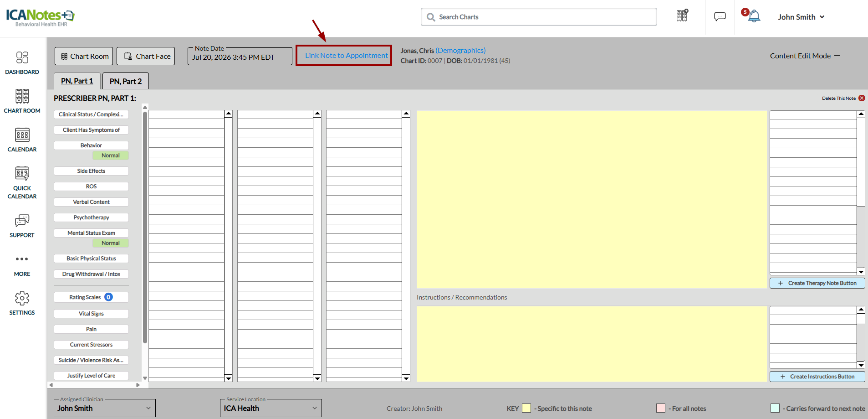The width and height of the screenshot is (868, 419).
Task: Switch to PN, Part 2 tab
Action: click(126, 81)
